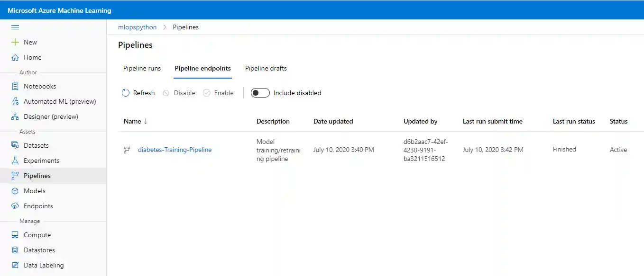Open the Experiments flask icon

click(15, 160)
